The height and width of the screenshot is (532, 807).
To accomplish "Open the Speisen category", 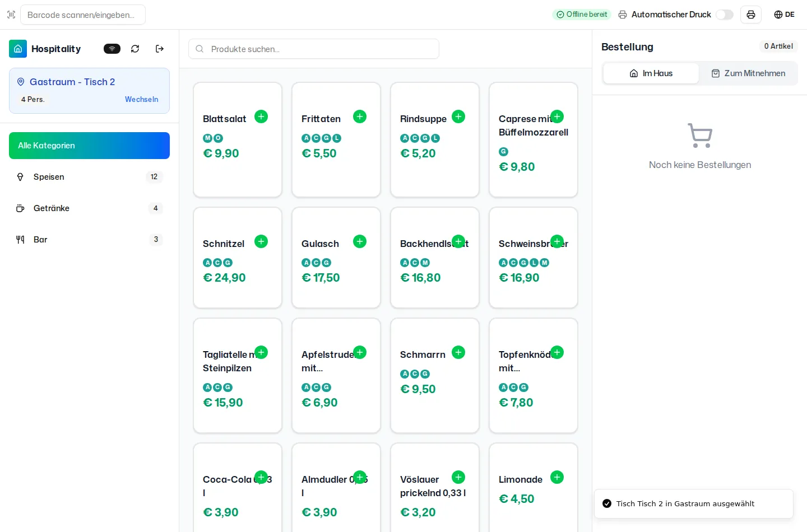I will [89, 177].
